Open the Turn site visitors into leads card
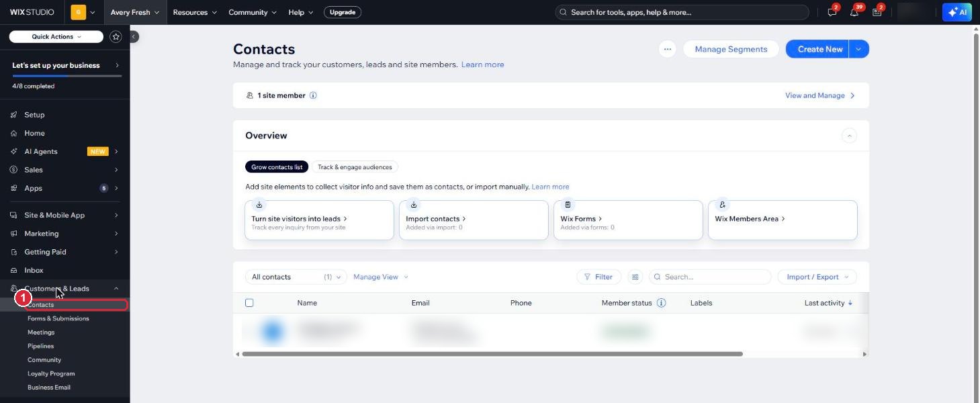The image size is (980, 403). click(x=319, y=220)
